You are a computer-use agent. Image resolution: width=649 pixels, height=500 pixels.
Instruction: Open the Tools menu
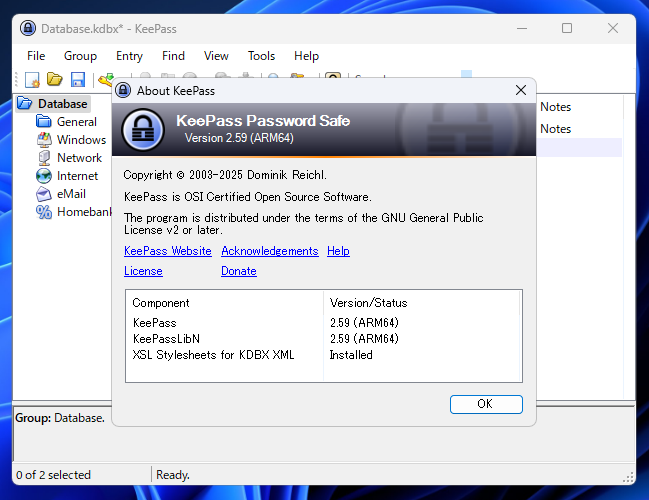point(261,56)
